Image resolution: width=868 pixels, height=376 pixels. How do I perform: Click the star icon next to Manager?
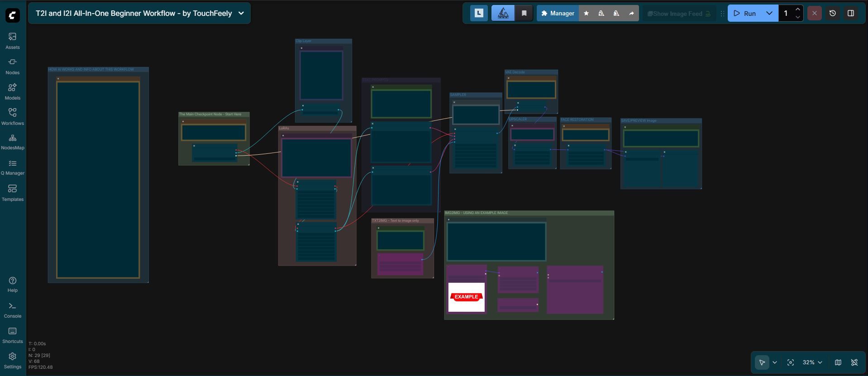pos(586,14)
